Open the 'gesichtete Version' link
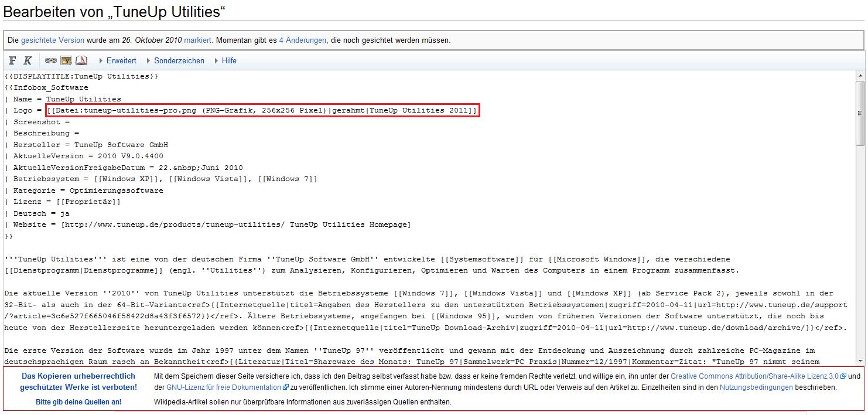This screenshot has width=868, height=415. click(53, 40)
